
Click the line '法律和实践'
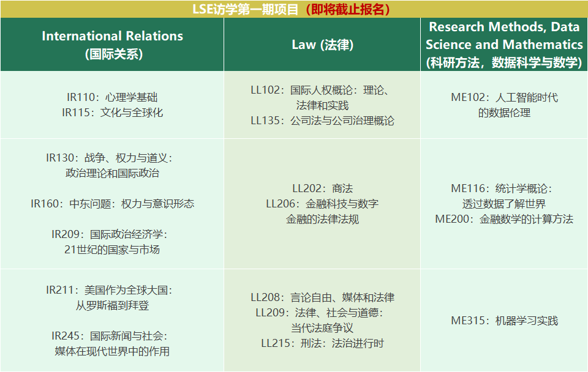(x=322, y=105)
